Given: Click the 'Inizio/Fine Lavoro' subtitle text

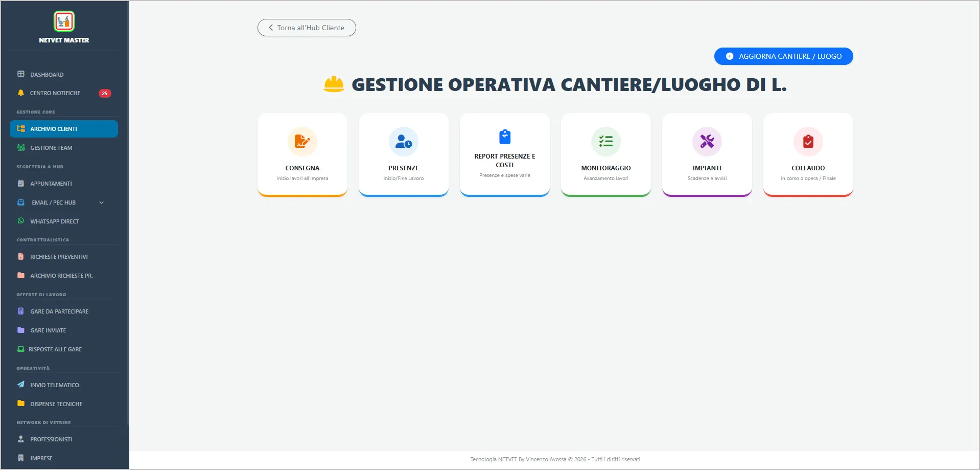Looking at the screenshot, I should pos(404,178).
